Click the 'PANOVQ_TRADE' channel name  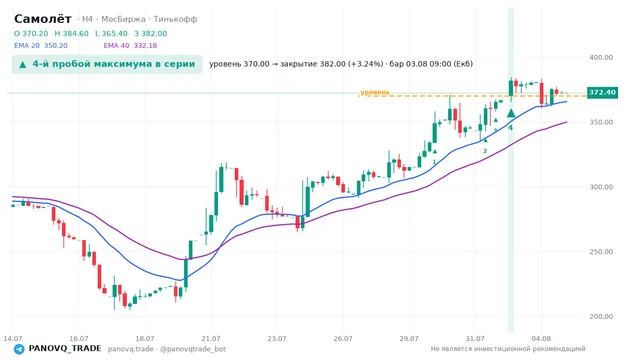pos(65,349)
